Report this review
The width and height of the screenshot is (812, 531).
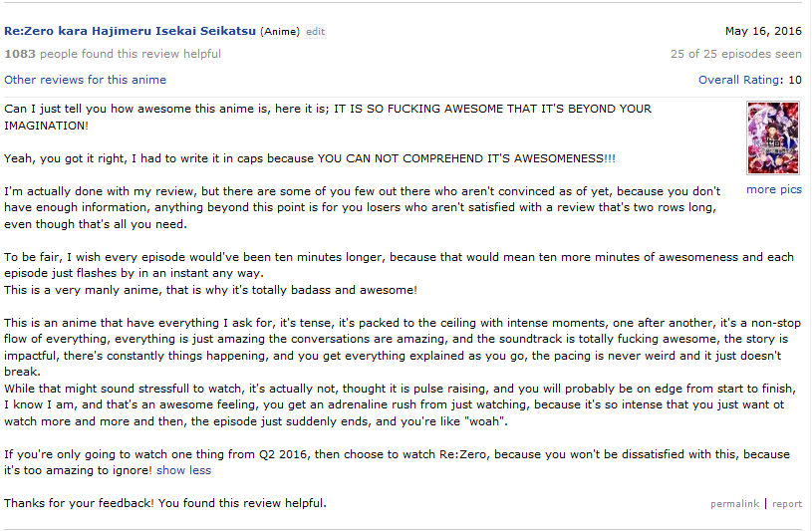[786, 504]
